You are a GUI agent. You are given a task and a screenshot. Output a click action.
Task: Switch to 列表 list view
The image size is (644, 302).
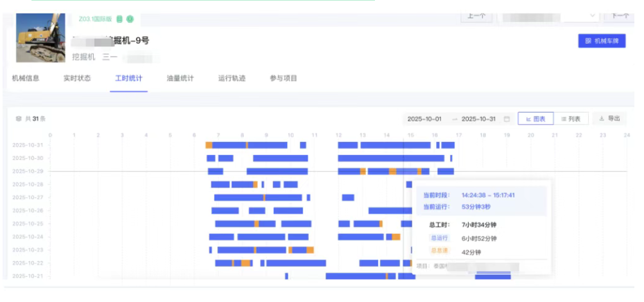click(x=570, y=119)
